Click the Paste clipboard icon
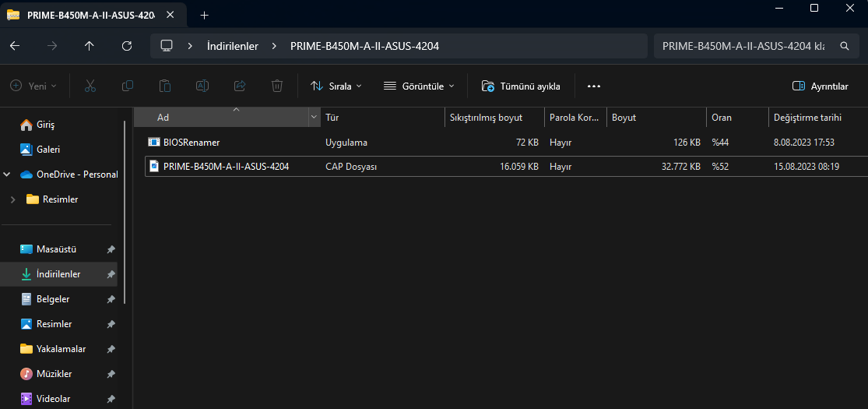The width and height of the screenshot is (868, 409). click(165, 86)
